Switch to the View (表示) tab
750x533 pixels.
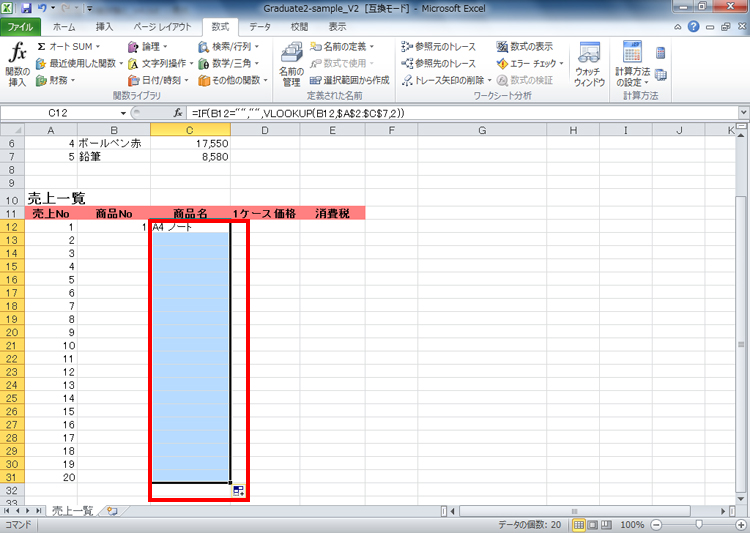coord(337,27)
